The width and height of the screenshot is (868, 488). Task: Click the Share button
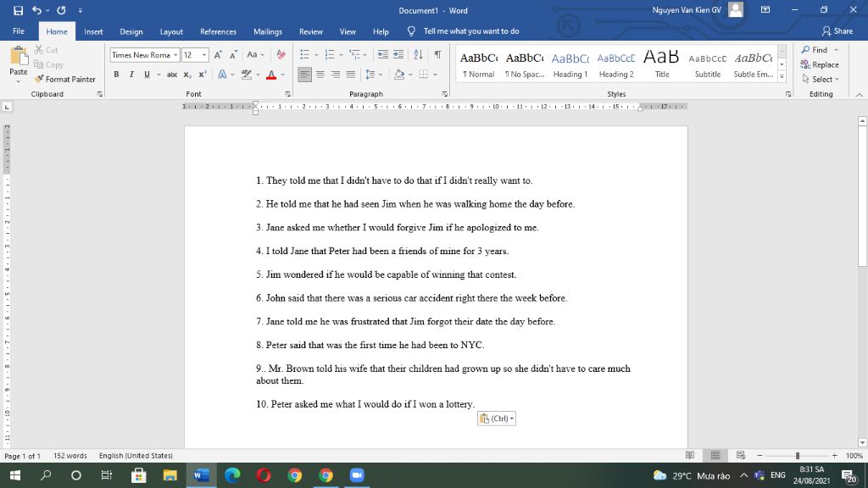coord(837,31)
